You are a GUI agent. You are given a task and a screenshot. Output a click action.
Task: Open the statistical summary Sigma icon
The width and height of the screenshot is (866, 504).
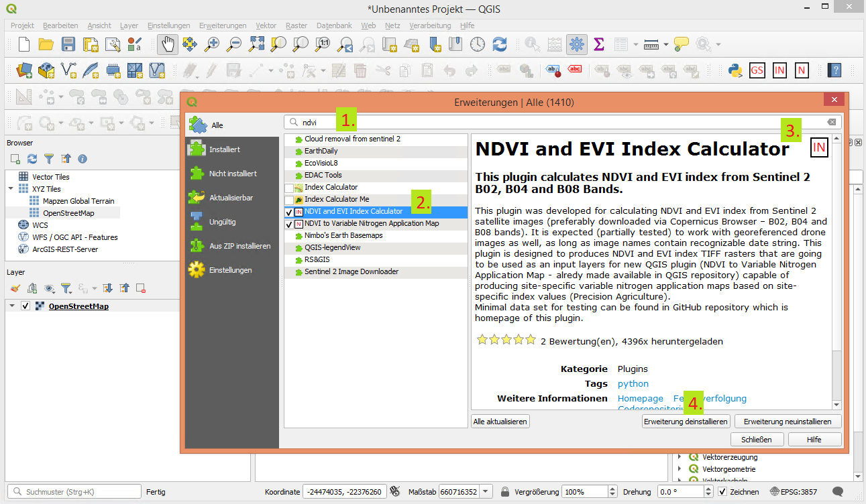coord(599,45)
